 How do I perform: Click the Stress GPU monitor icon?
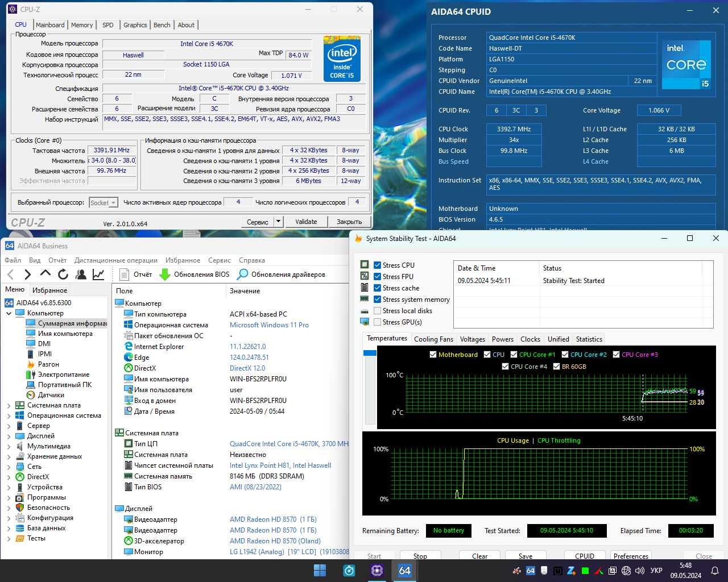pos(365,322)
